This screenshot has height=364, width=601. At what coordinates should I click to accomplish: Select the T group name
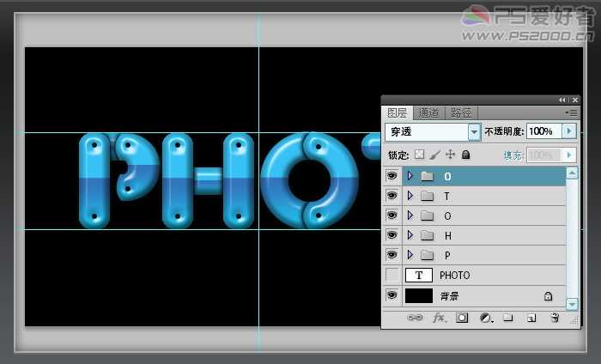coord(446,197)
